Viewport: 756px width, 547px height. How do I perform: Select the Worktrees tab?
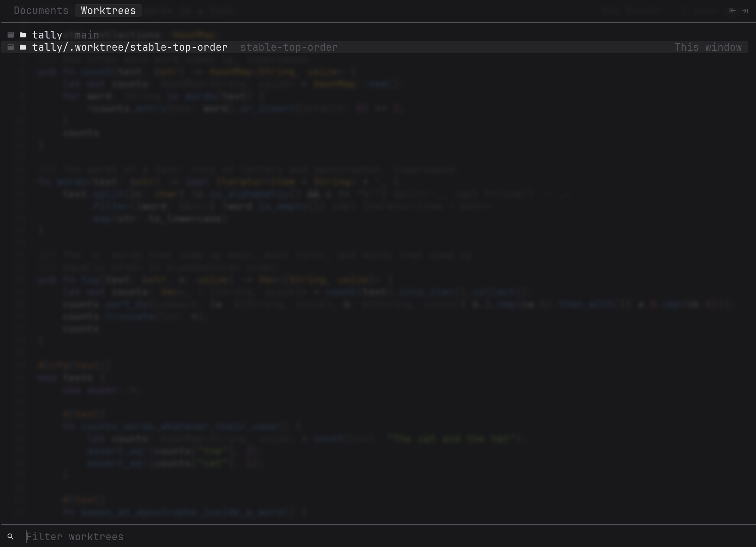[x=108, y=10]
